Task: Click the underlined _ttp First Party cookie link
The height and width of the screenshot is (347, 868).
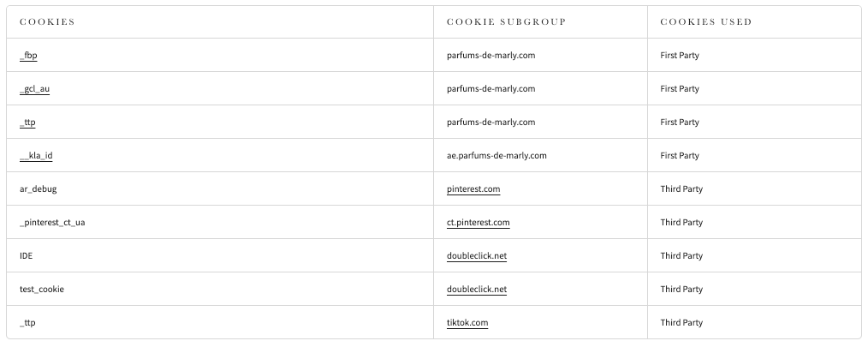Action: pos(27,123)
